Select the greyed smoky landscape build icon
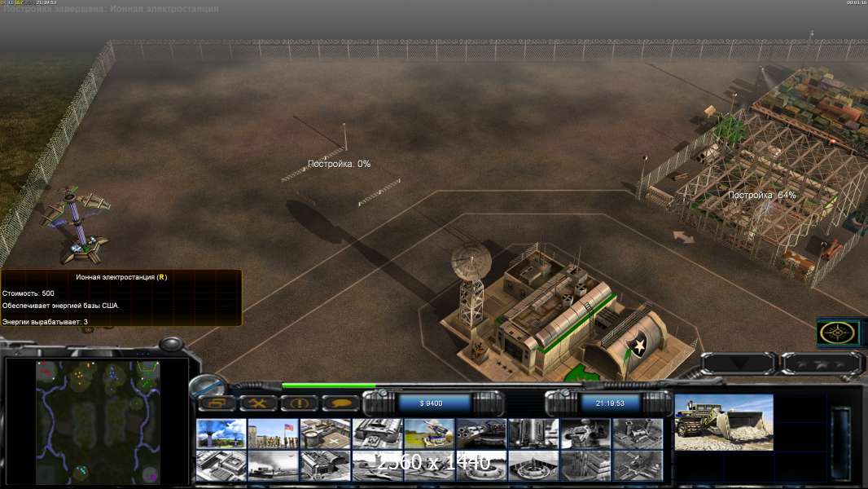The height and width of the screenshot is (489, 868). coord(274,465)
